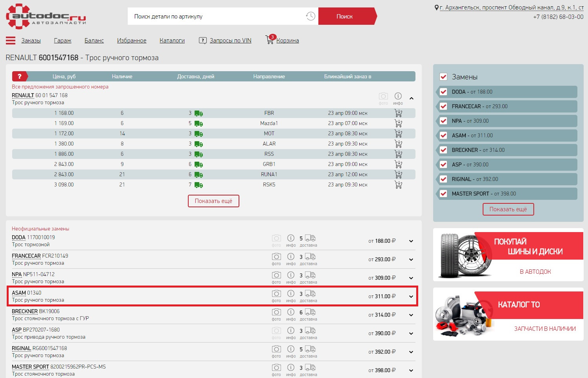Click the search history clock icon
The image size is (588, 378).
tap(311, 16)
